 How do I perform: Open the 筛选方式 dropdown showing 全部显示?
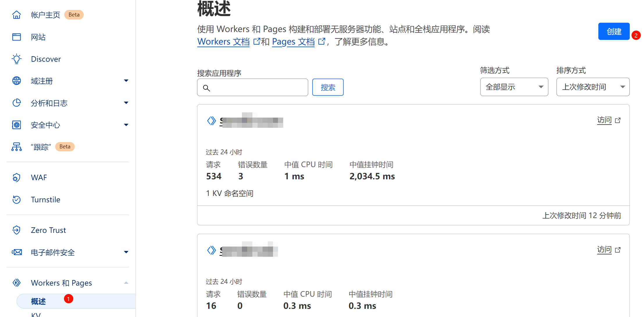point(514,87)
